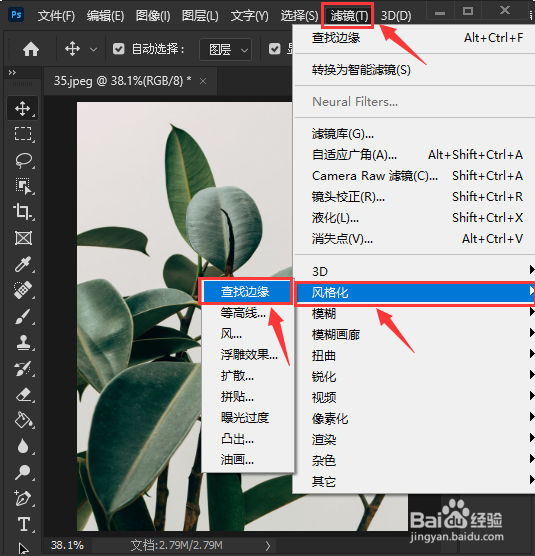Select the Pen tool

[22, 498]
